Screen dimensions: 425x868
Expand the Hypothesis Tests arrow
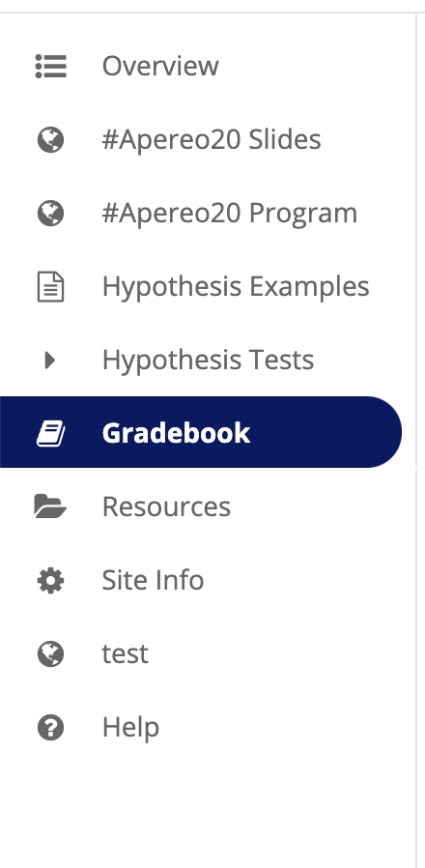coord(50,361)
